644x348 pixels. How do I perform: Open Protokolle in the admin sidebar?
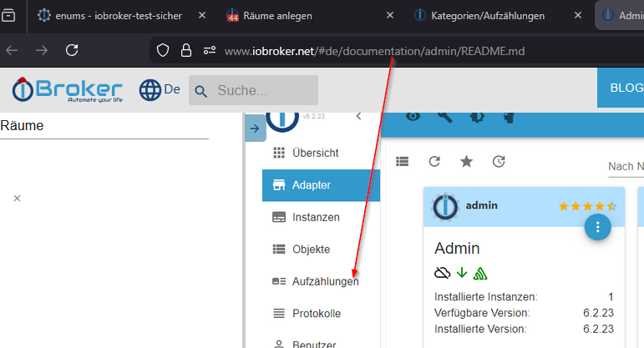pyautogui.click(x=321, y=314)
